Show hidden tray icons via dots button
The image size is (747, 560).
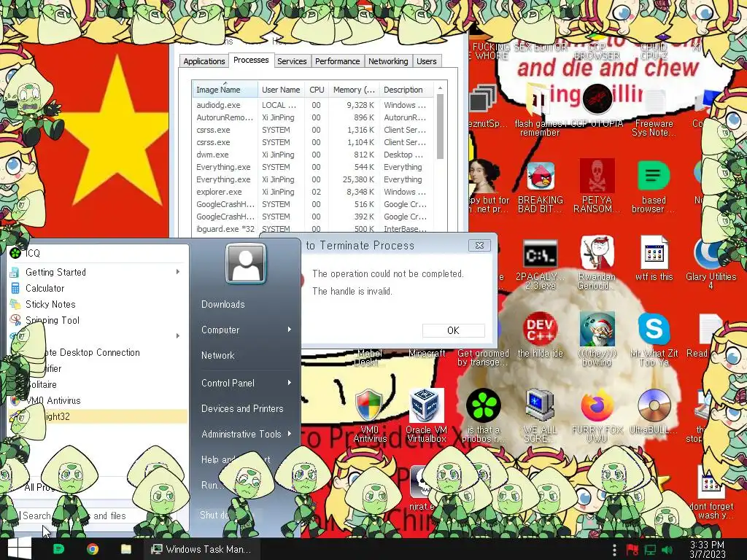tap(614, 550)
